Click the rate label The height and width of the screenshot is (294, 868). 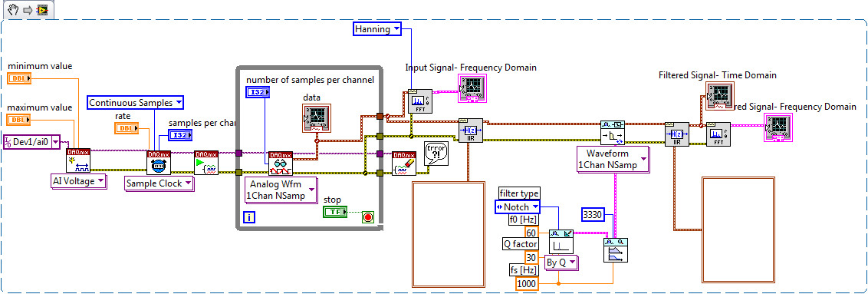coord(123,116)
